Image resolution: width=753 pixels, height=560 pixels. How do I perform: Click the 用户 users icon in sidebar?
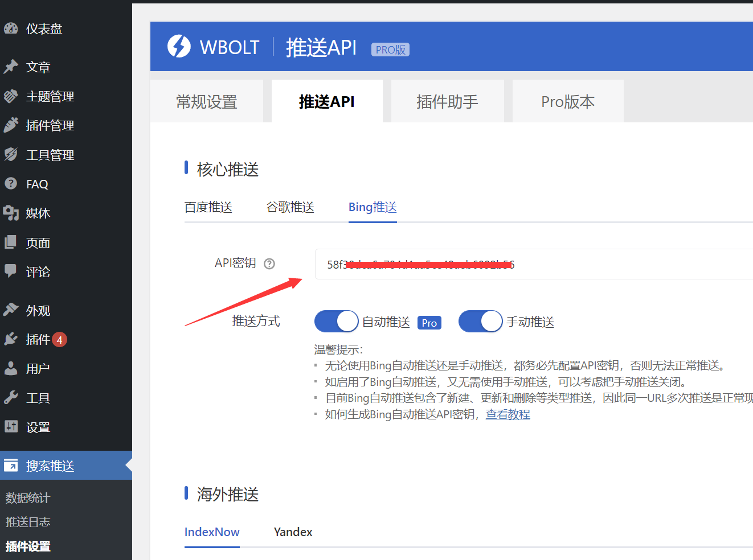tap(11, 368)
